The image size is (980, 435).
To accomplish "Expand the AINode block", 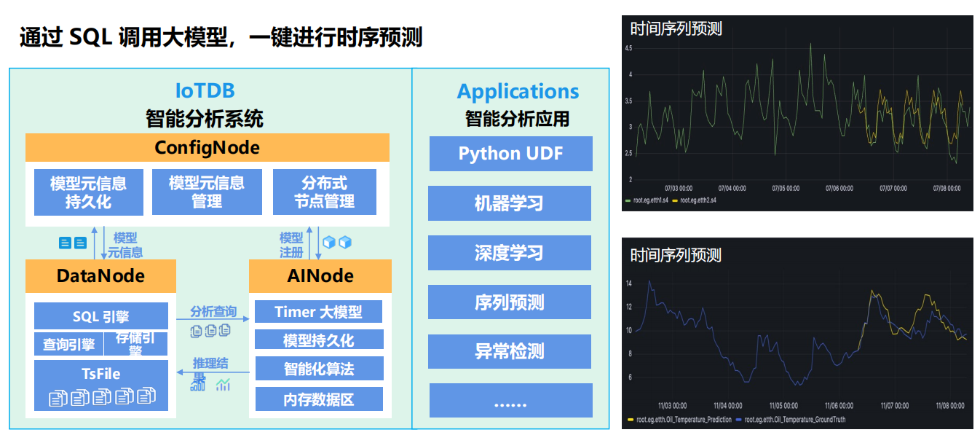I will click(320, 276).
